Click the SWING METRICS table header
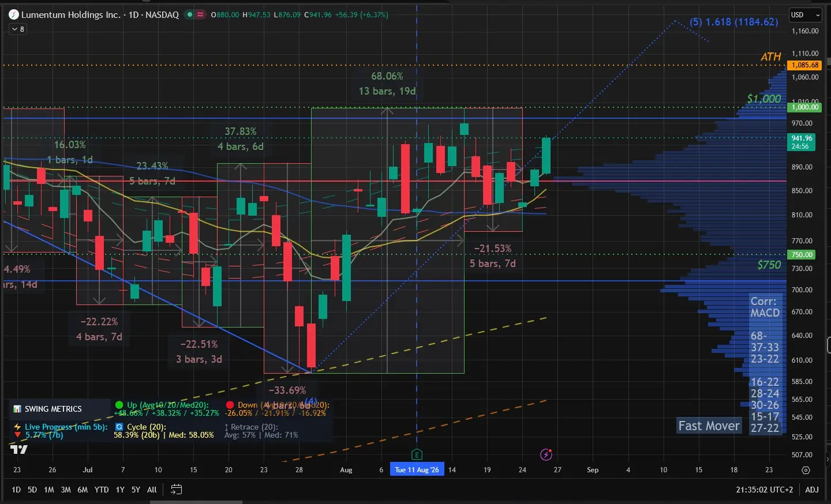Viewport: 831px width, 504px height. tap(53, 409)
